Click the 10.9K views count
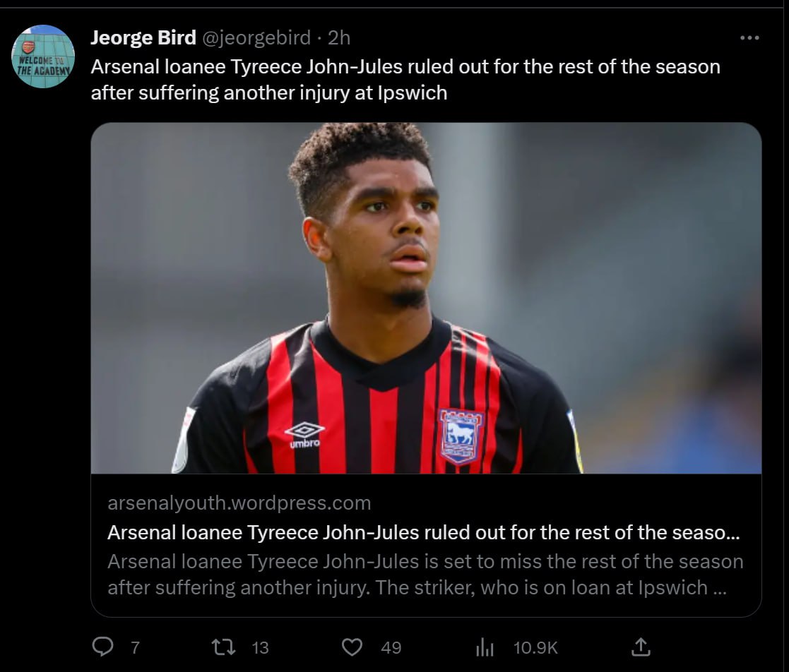The height and width of the screenshot is (672, 789). [x=535, y=647]
